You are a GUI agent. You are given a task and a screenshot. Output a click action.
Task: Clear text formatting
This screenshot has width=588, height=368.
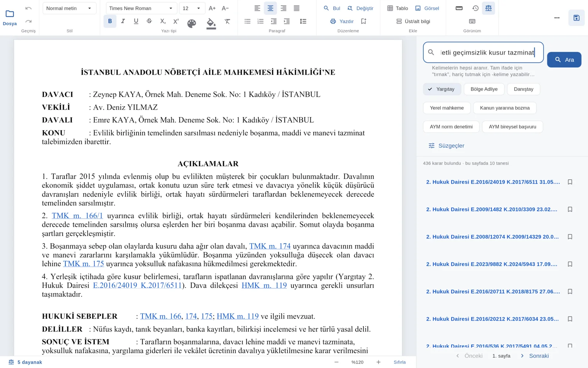(227, 21)
